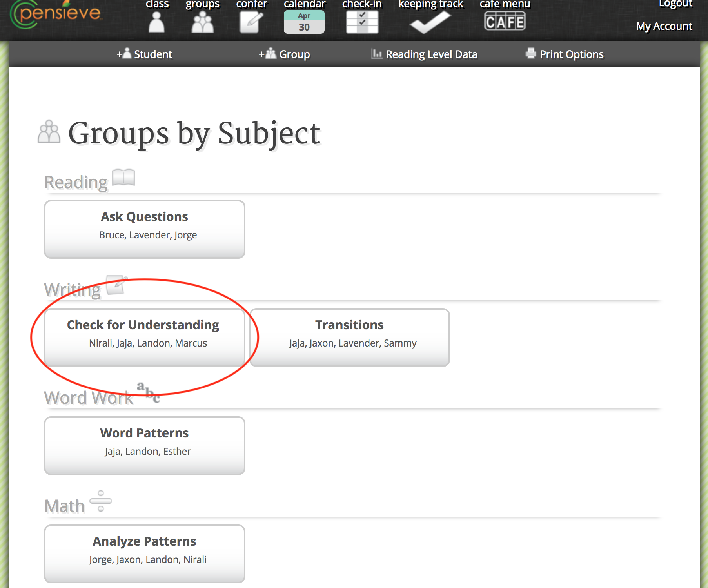
Task: Open the check-in grid icon
Action: click(362, 22)
